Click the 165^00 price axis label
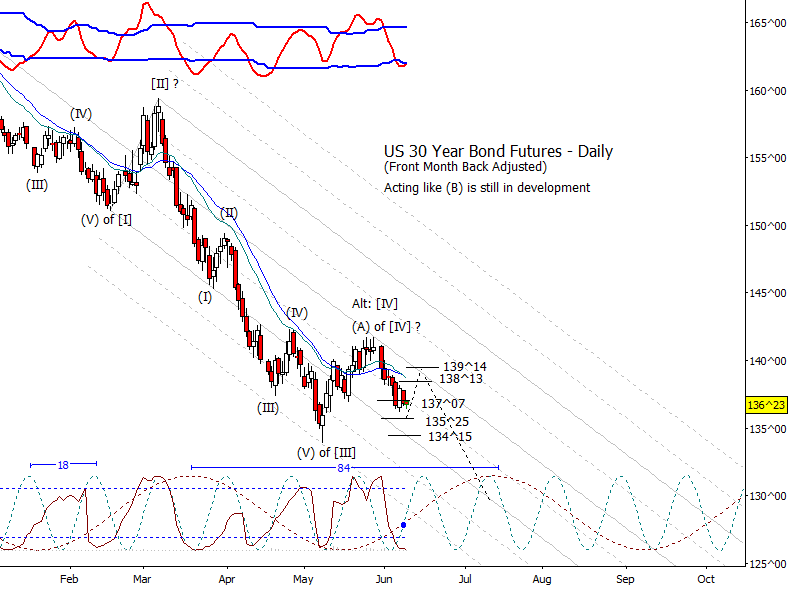This screenshot has width=802, height=603. [768, 24]
